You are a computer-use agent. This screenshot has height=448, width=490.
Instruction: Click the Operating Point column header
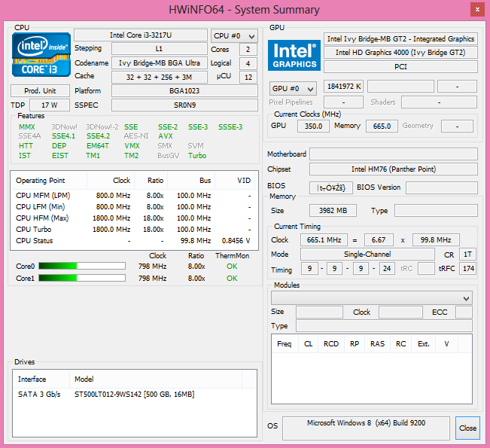tap(41, 181)
